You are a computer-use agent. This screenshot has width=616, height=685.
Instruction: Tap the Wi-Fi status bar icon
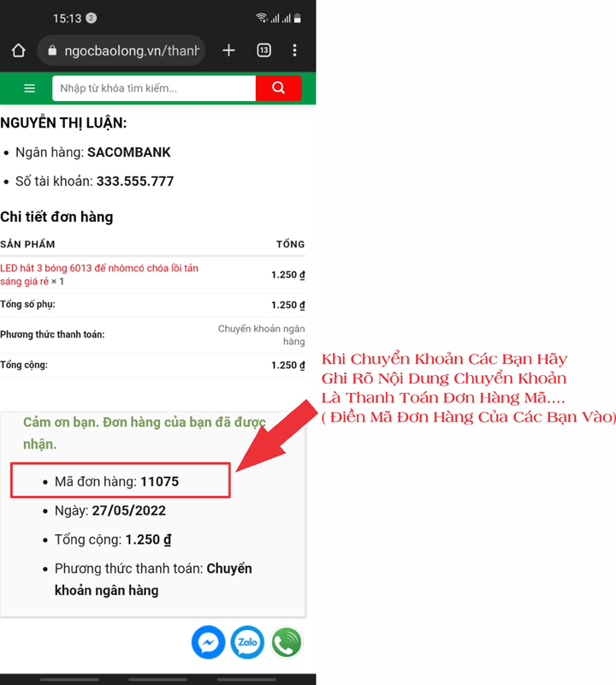tap(262, 18)
